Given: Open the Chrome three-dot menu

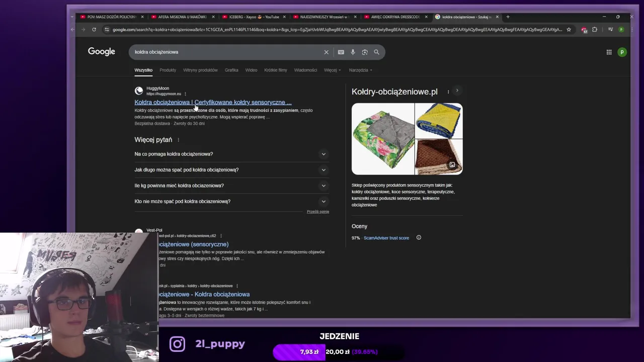Looking at the screenshot, I should 631,30.
